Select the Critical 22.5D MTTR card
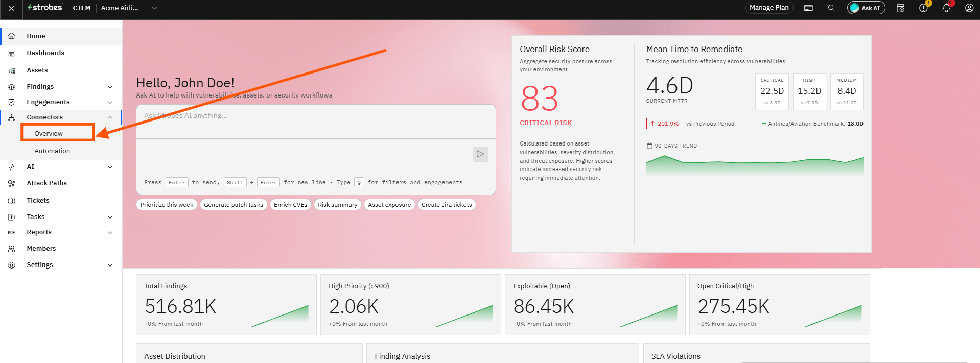Viewport: 980px width, 363px height. [772, 91]
